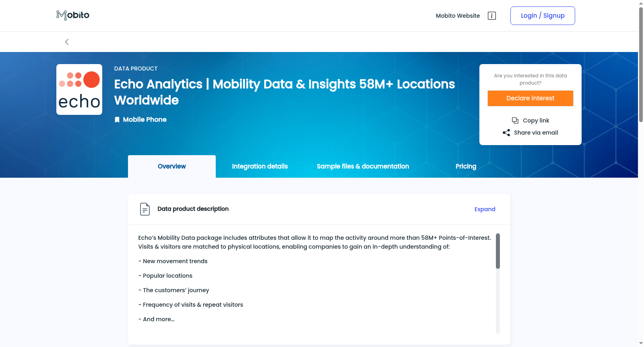Click the '- And more…' line
644x347 pixels.
pos(157,319)
